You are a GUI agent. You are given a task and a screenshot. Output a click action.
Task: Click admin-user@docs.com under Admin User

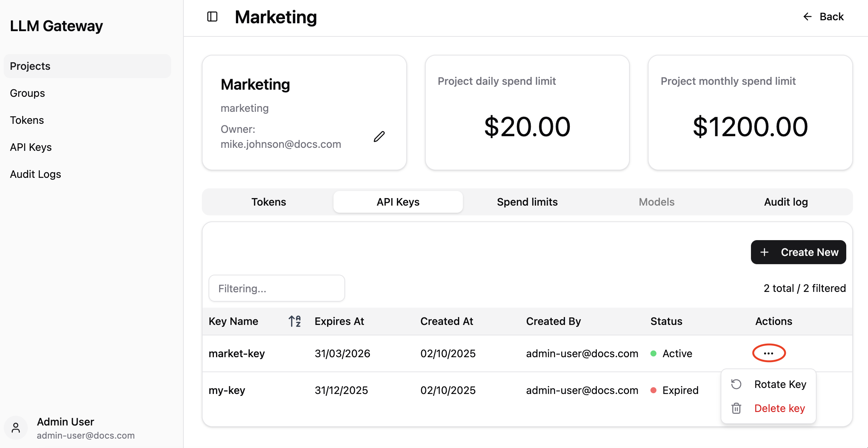(86, 435)
